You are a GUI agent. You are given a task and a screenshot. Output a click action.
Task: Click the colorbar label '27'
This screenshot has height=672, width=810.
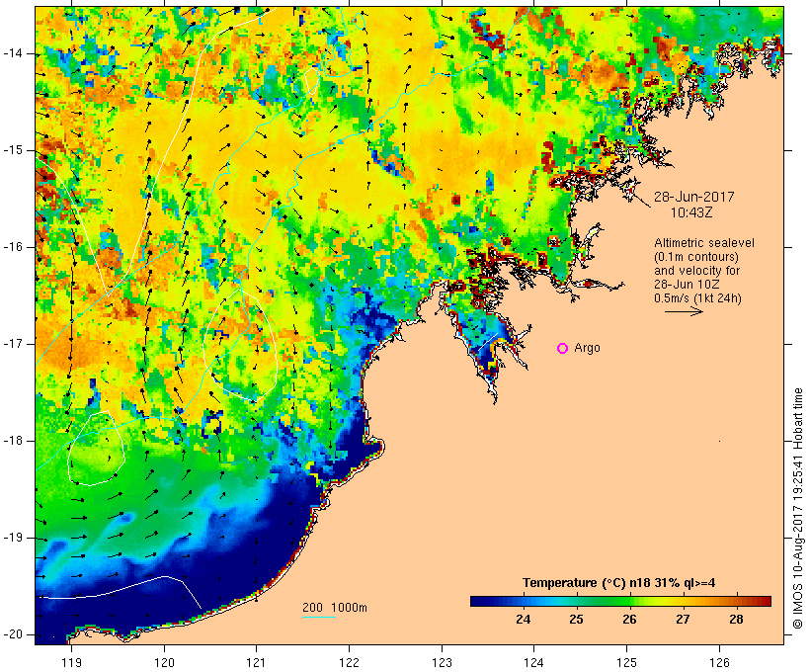(683, 619)
